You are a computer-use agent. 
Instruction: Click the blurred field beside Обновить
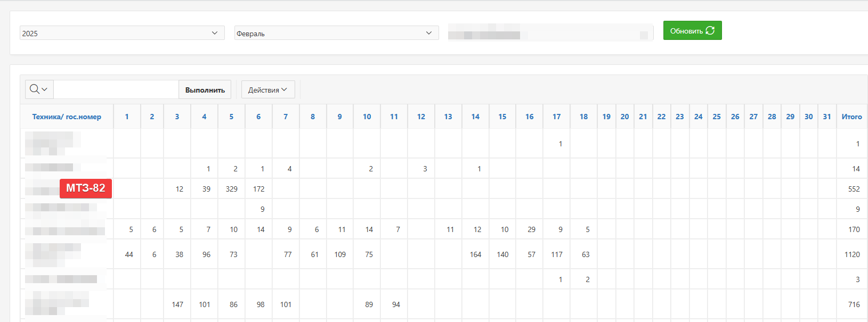(x=550, y=32)
